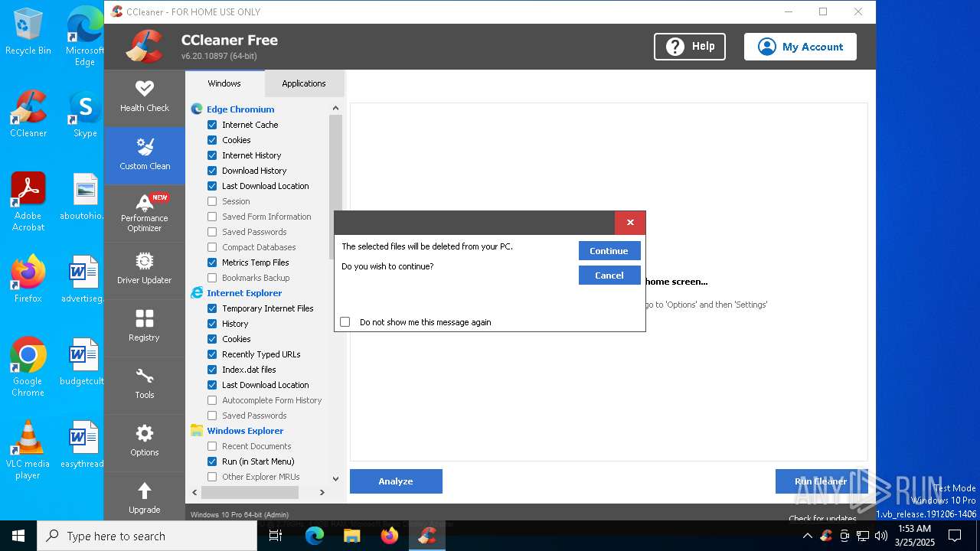Open Driver Updater section
The image size is (980, 551).
pos(144,270)
